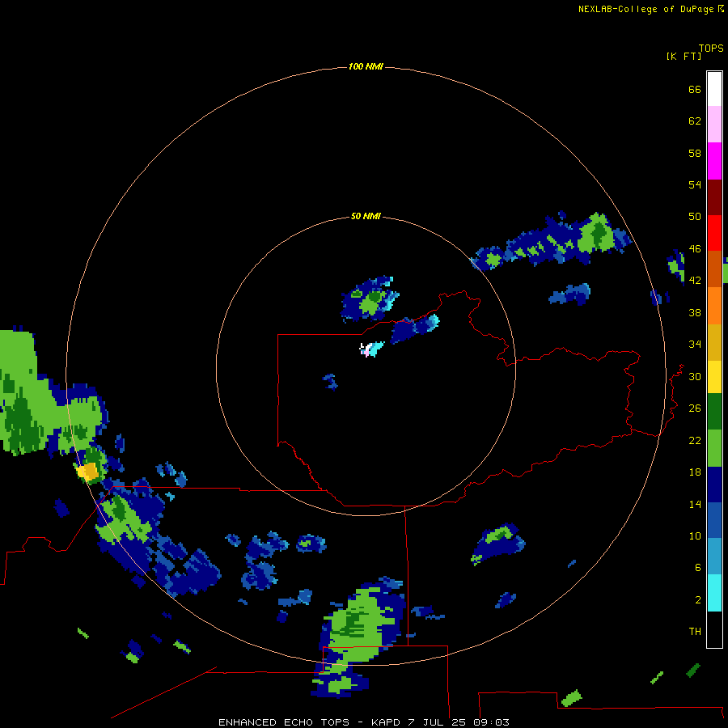The height and width of the screenshot is (728, 728).
Task: Click the light pink swatch above 58
Action: [714, 125]
